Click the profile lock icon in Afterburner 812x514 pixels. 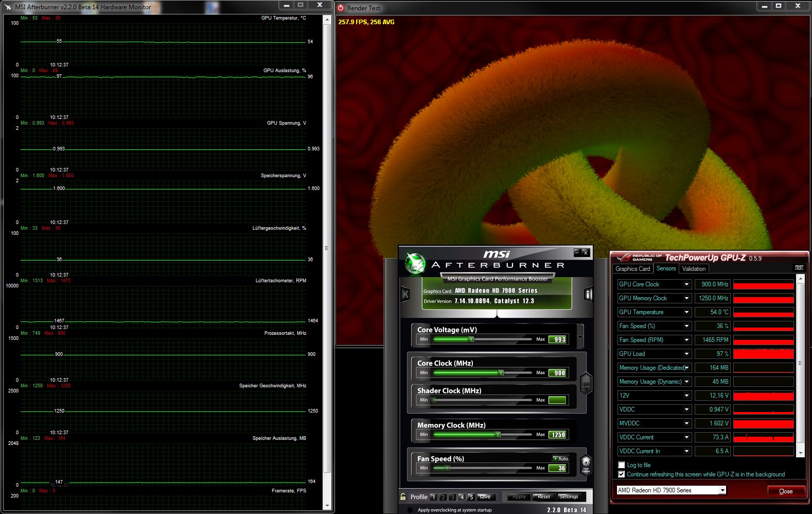(x=403, y=496)
